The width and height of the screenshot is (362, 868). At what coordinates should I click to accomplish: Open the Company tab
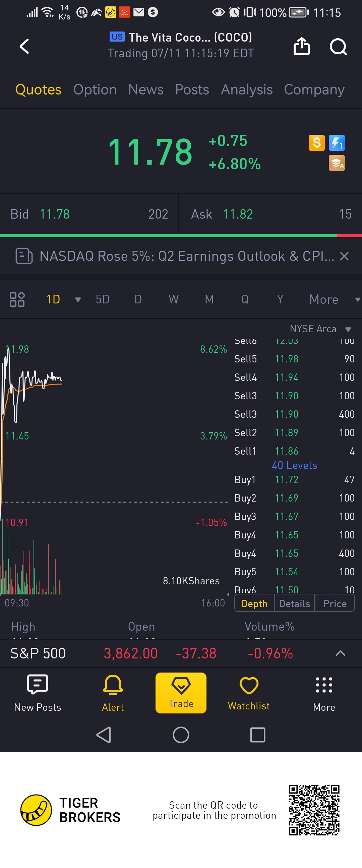314,90
